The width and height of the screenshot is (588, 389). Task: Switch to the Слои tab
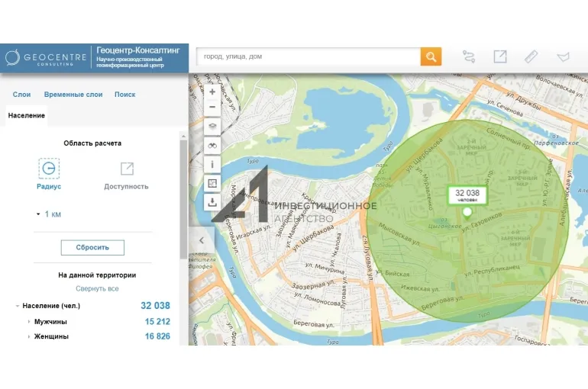[21, 95]
